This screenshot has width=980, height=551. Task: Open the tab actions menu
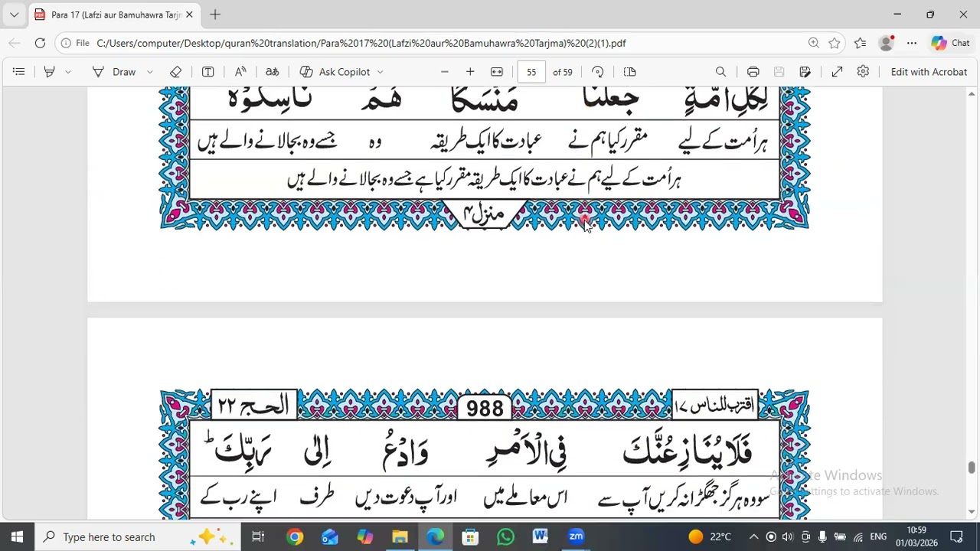coord(14,15)
